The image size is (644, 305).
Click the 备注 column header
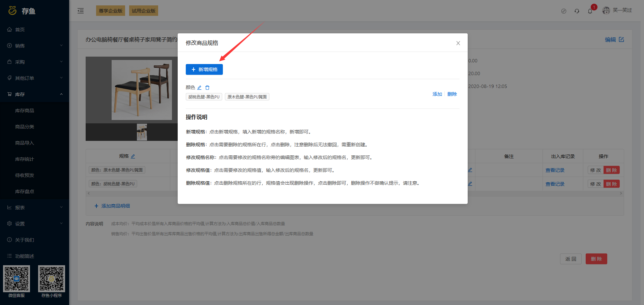click(x=509, y=156)
